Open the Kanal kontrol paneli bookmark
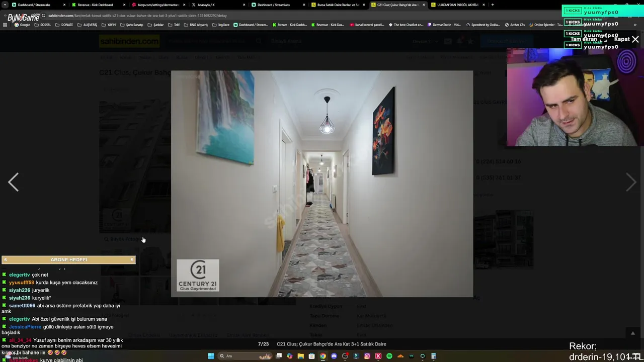644x362 pixels. pyautogui.click(x=367, y=25)
